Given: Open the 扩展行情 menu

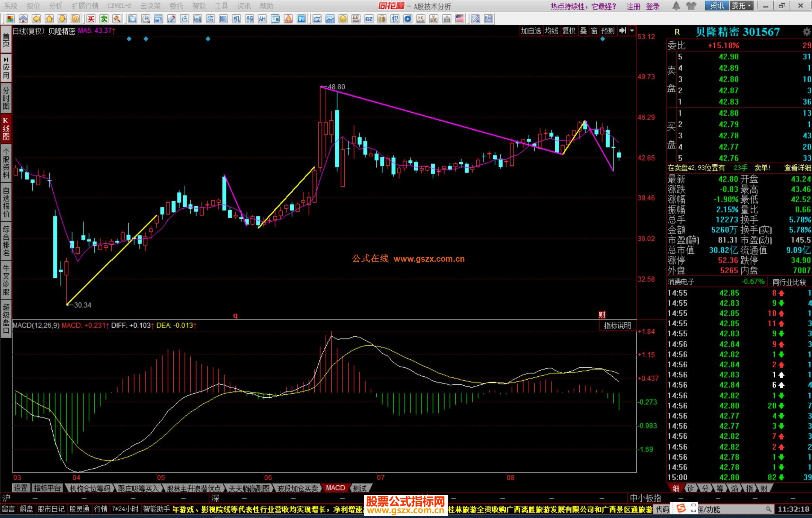Looking at the screenshot, I should click(85, 6).
